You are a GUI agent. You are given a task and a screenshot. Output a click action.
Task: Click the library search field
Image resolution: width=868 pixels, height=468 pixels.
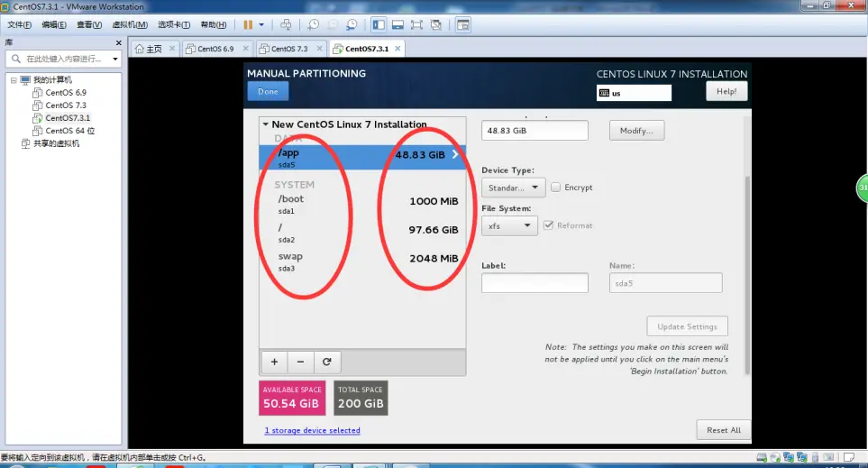point(64,59)
